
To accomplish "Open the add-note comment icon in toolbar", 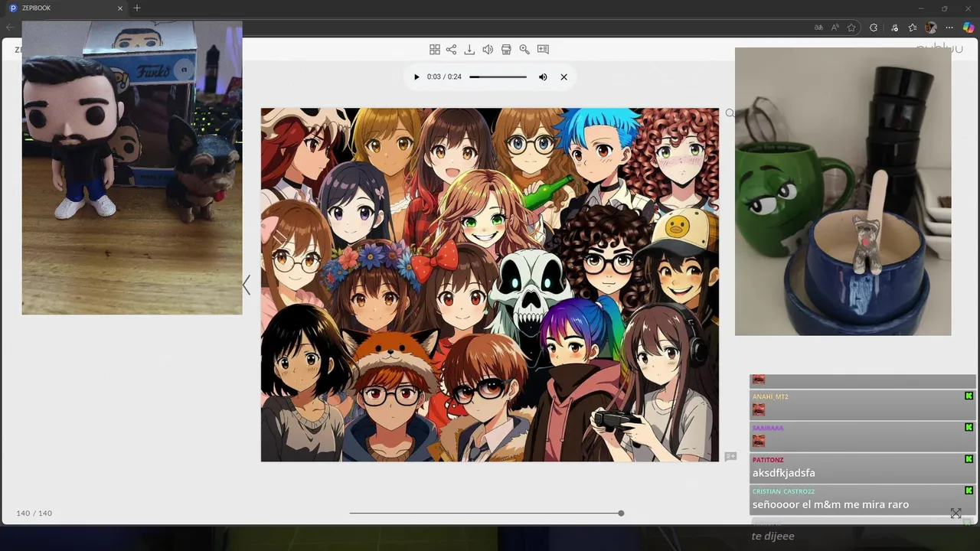I will (543, 49).
